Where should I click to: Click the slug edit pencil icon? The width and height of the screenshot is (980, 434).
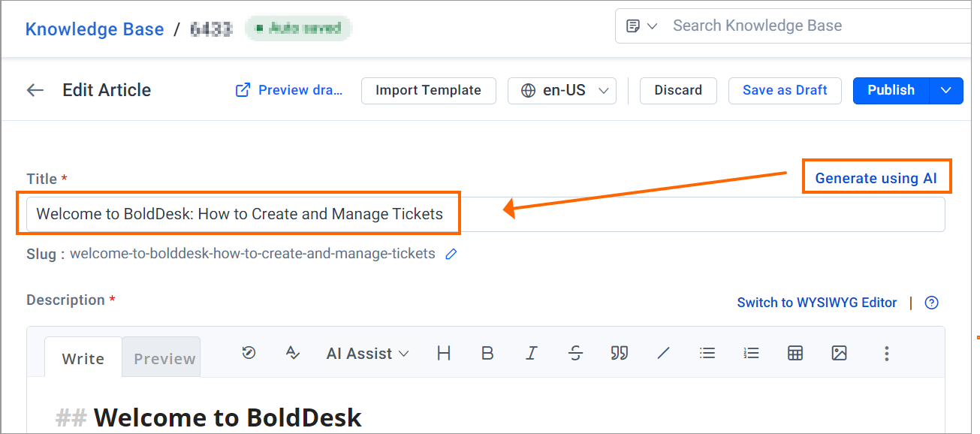451,254
